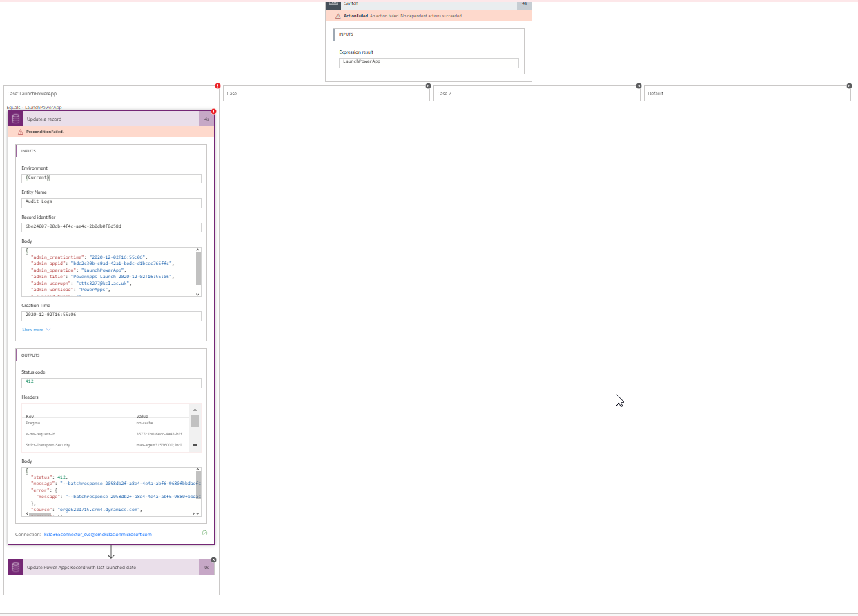The width and height of the screenshot is (858, 616).
Task: Click the Record identifier input field
Action: 110,226
